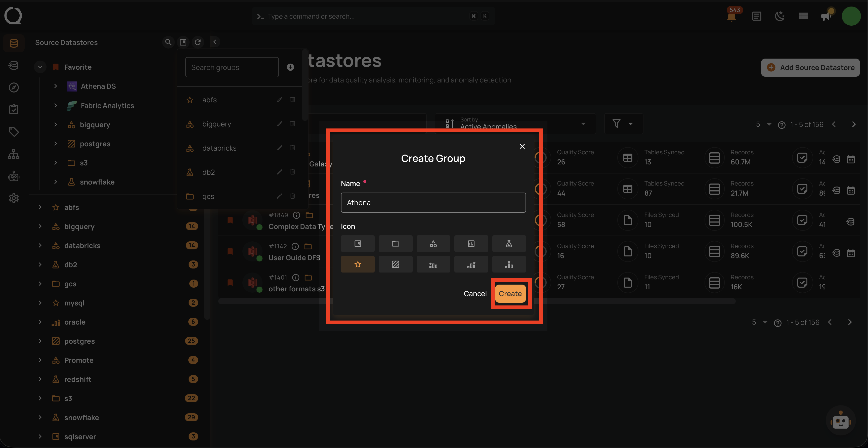
Task: Refresh the datastores list with the reload icon
Action: click(x=198, y=42)
